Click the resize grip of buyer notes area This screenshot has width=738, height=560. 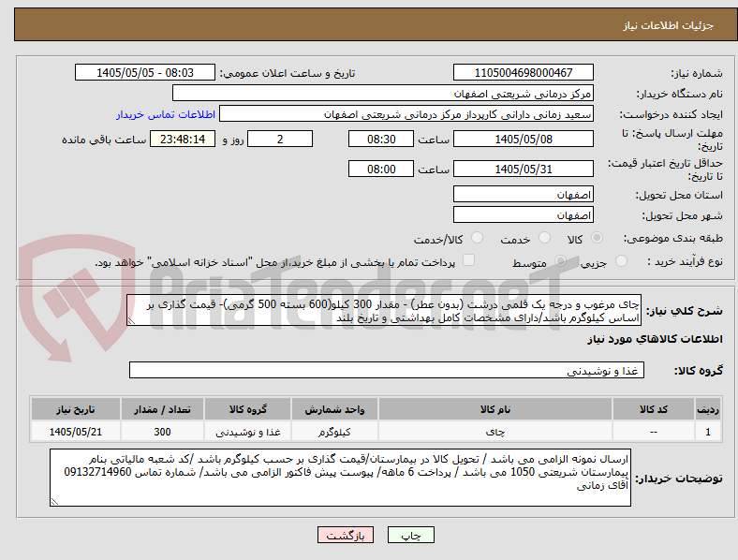(x=54, y=502)
